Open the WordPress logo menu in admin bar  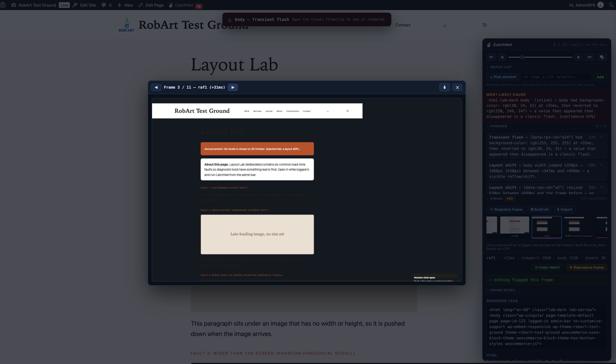(3, 5)
